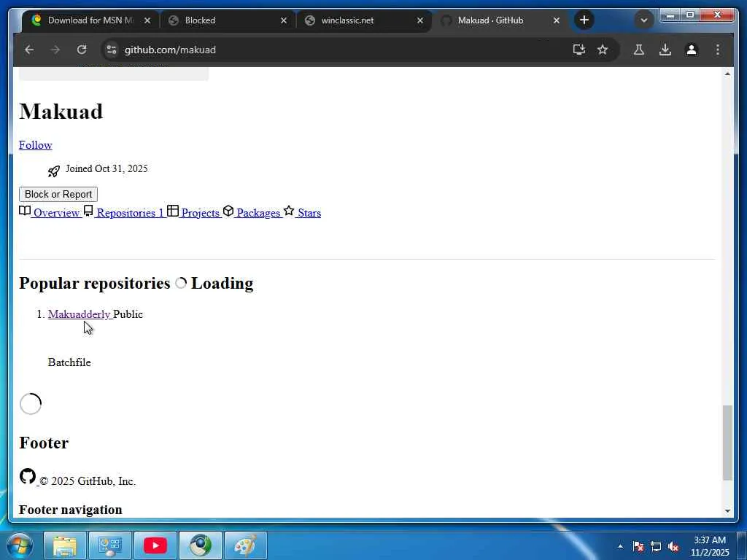Image resolution: width=747 pixels, height=560 pixels.
Task: Open the Stars link
Action: pyautogui.click(x=309, y=213)
